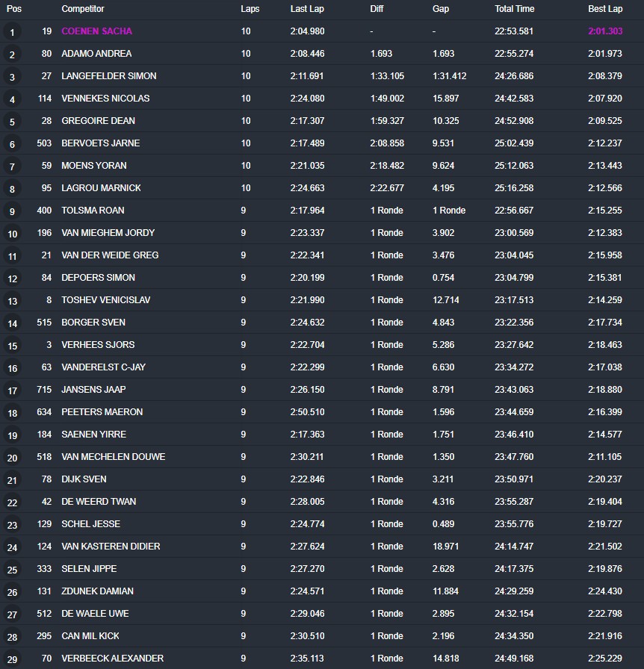Screen dimensions: 644x669
Task: Select competitor VAN MECHELEN DOUWE
Action: point(113,457)
